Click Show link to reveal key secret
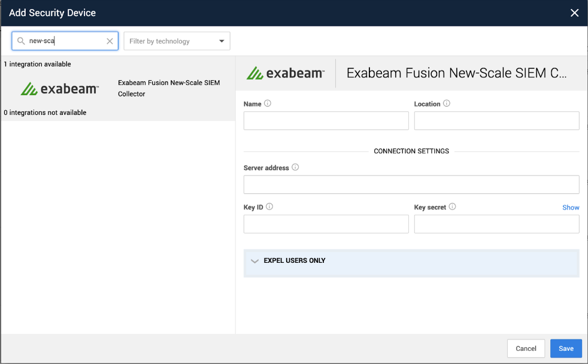The image size is (588, 364). pos(571,207)
